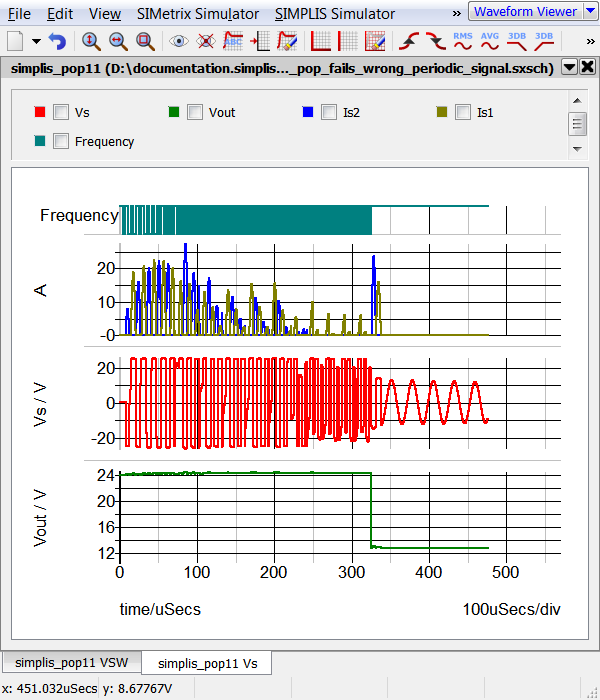Screen dimensions: 600x700
Task: Open the SIMetrix Simulator menu
Action: (197, 14)
